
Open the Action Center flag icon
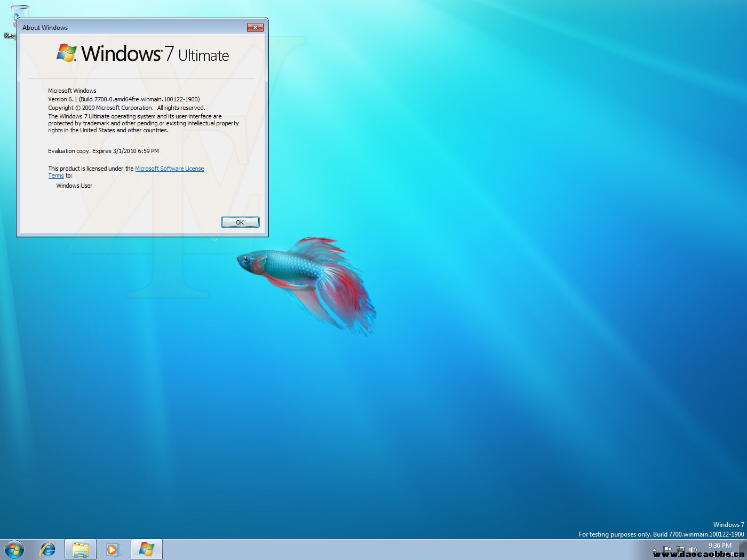coord(667,549)
